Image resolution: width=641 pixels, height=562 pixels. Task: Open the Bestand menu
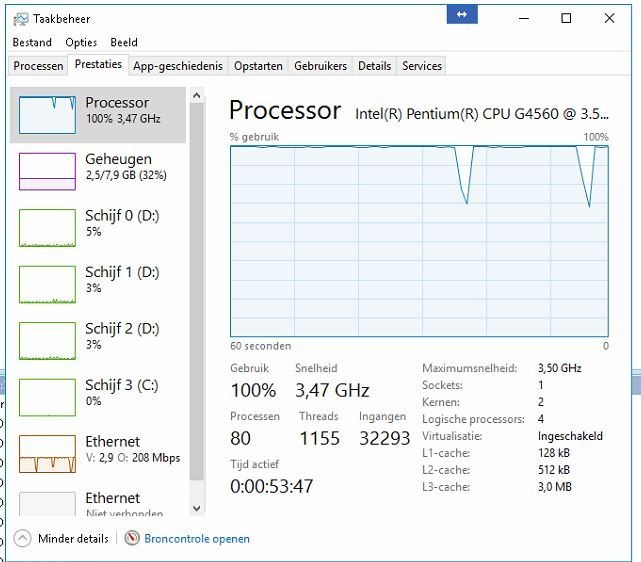(32, 43)
